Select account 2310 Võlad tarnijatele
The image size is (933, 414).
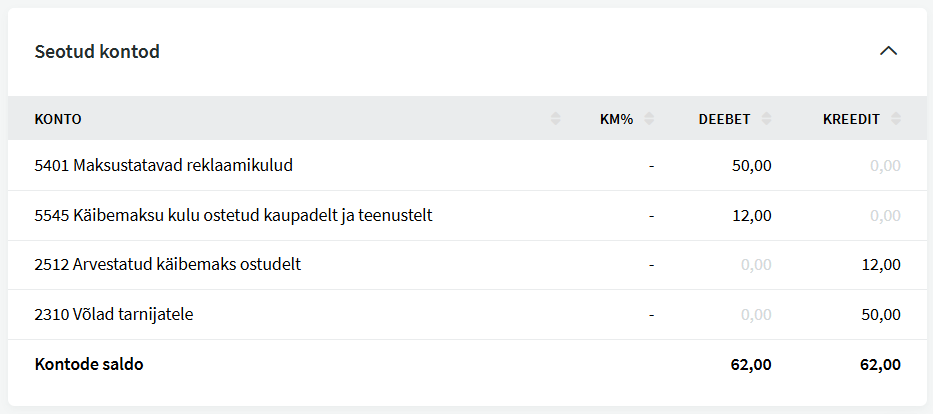point(113,314)
